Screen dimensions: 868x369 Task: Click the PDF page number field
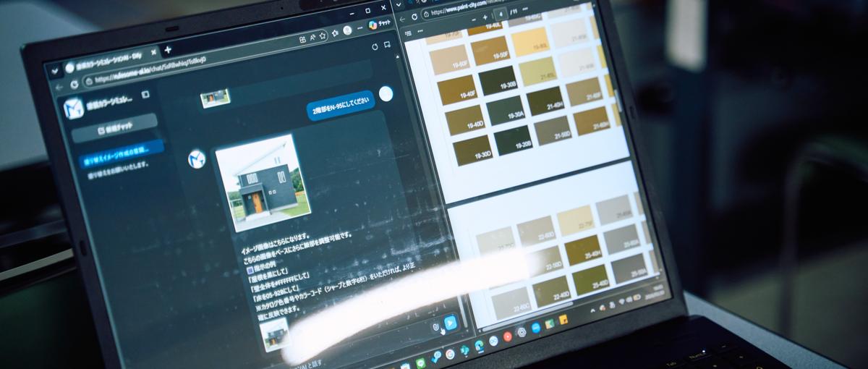(500, 15)
